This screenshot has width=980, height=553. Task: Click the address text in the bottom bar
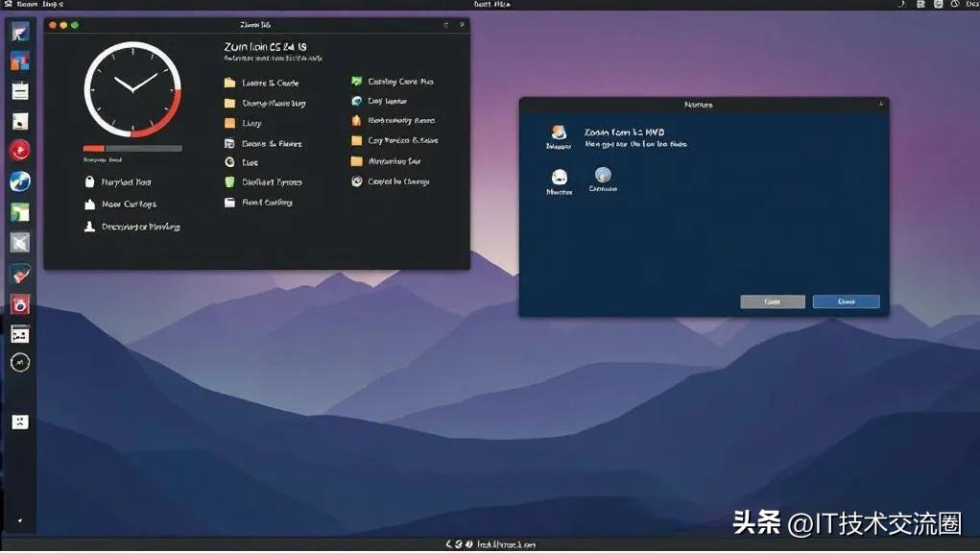(506, 545)
